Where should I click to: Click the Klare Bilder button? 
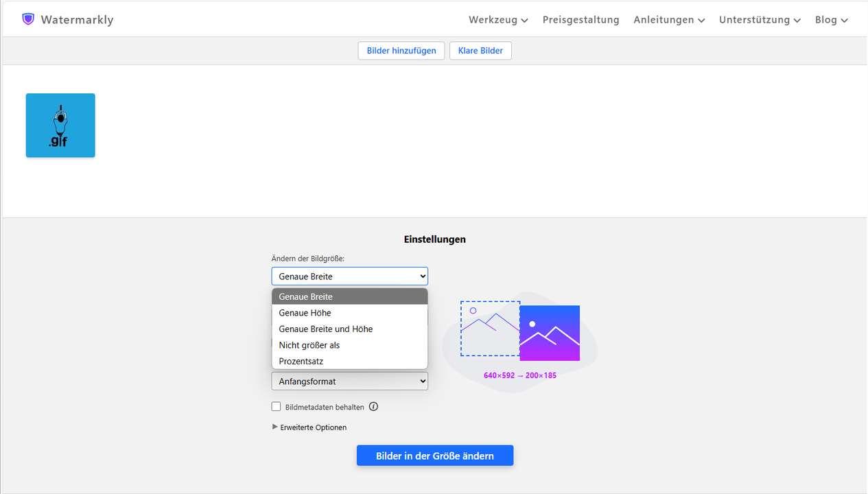(x=480, y=51)
